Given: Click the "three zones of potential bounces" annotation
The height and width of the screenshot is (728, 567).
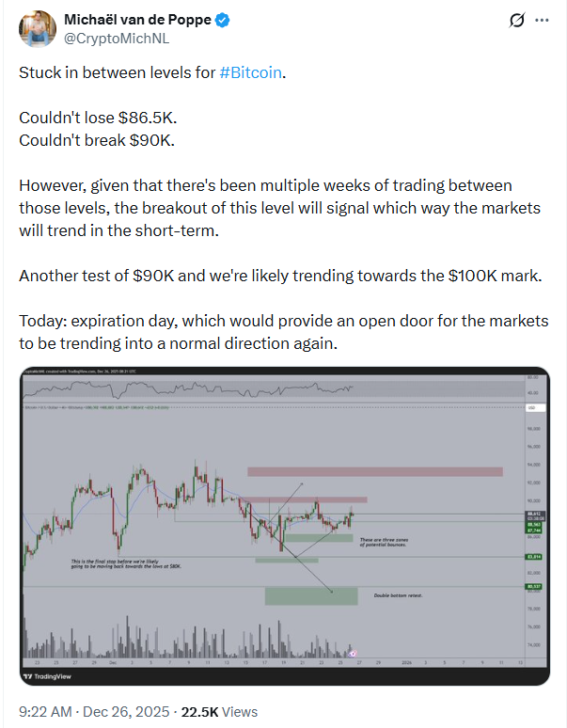Looking at the screenshot, I should (408, 542).
